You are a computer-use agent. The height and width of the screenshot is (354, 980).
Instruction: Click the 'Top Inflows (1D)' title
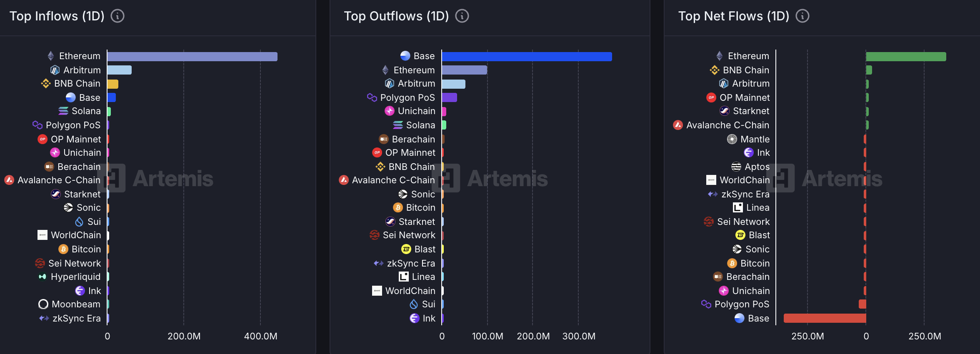pos(57,16)
